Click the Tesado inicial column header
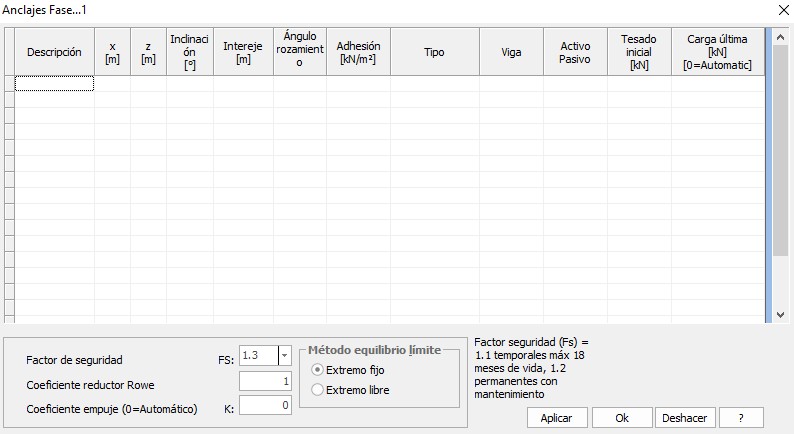 [639, 52]
